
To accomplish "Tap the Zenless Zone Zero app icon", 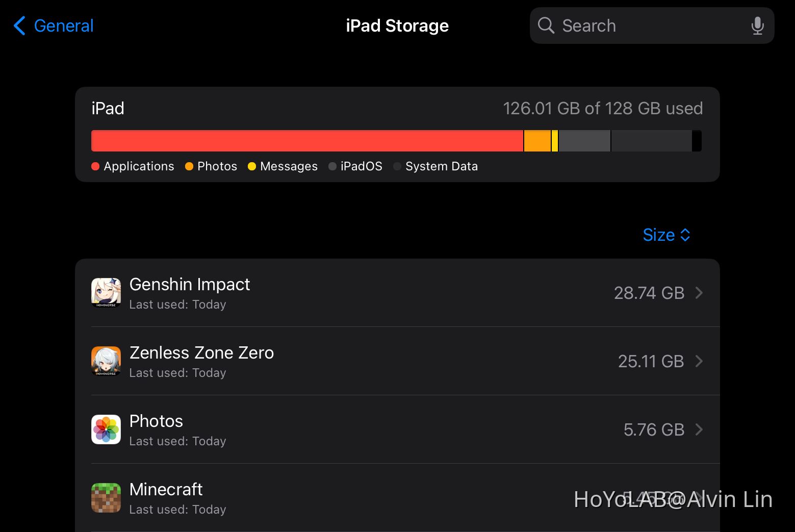I will click(106, 361).
